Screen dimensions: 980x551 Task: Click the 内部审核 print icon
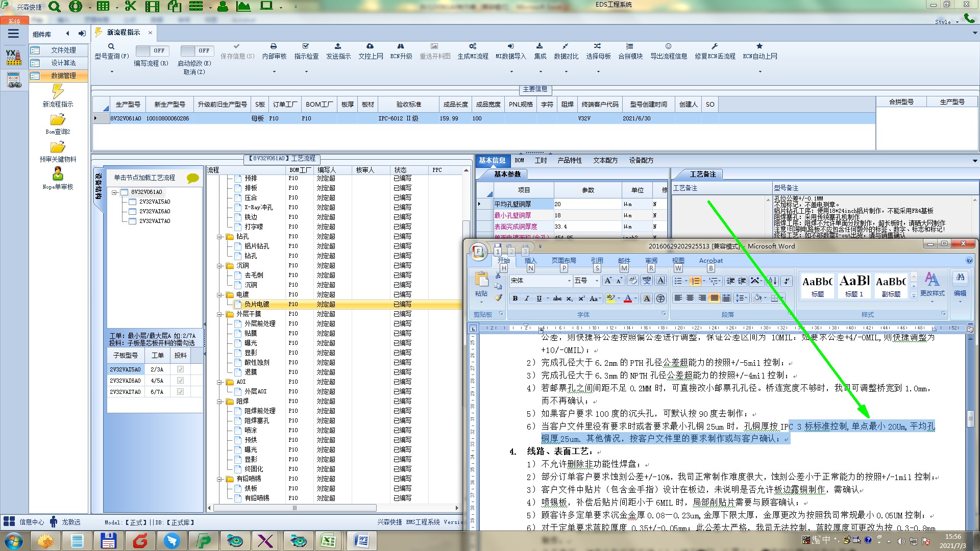tap(274, 46)
